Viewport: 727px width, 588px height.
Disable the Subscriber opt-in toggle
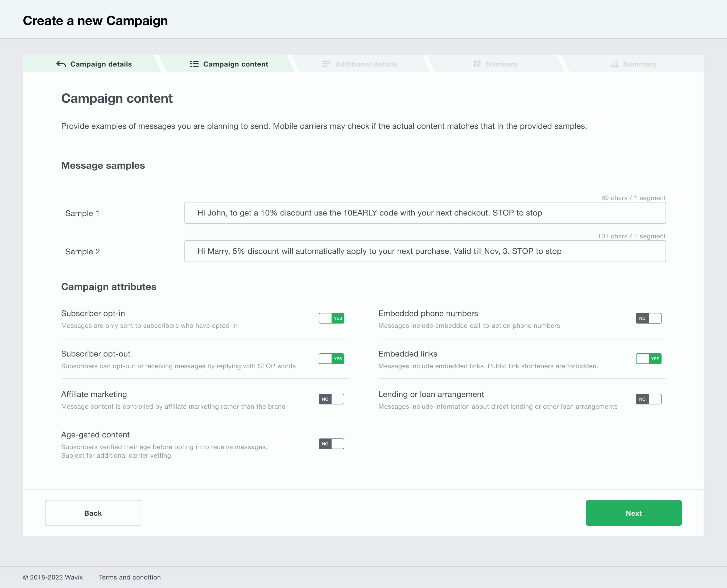[x=332, y=318]
